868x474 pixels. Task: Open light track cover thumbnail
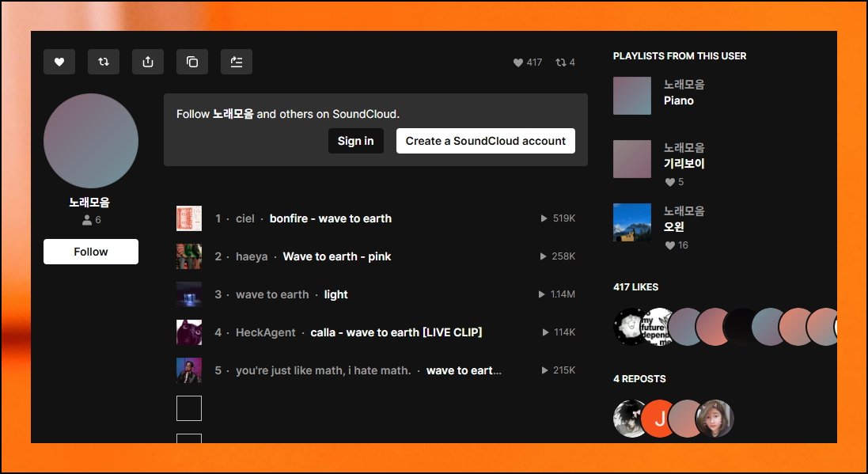click(x=189, y=294)
